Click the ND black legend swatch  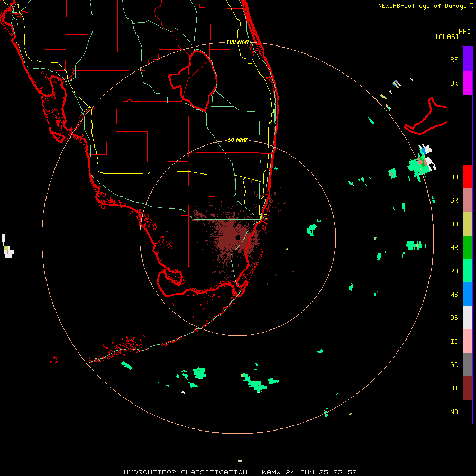tap(467, 411)
